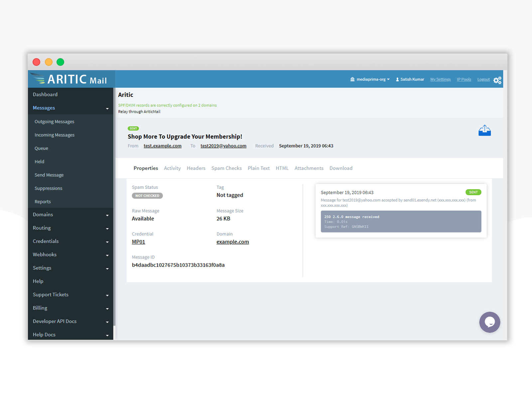Click the Aritic Mail logo
Viewport: 532px width, 399px height.
coord(69,79)
